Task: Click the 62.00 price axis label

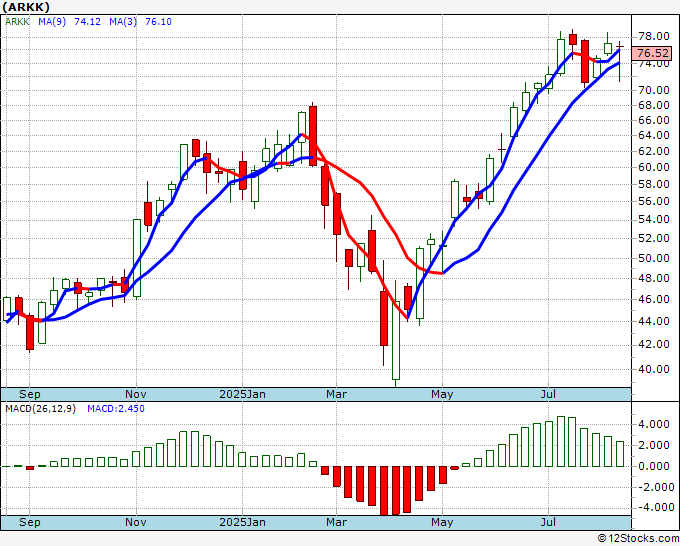Action: coord(654,151)
